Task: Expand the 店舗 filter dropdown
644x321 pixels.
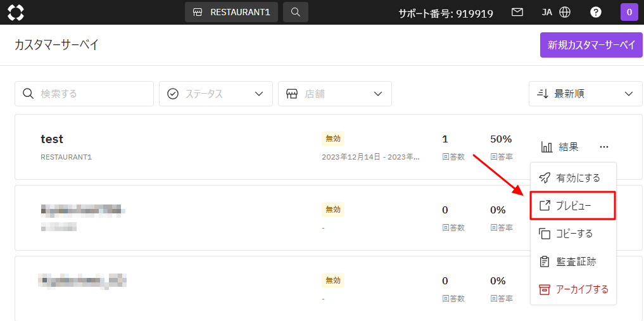Action: coord(334,94)
